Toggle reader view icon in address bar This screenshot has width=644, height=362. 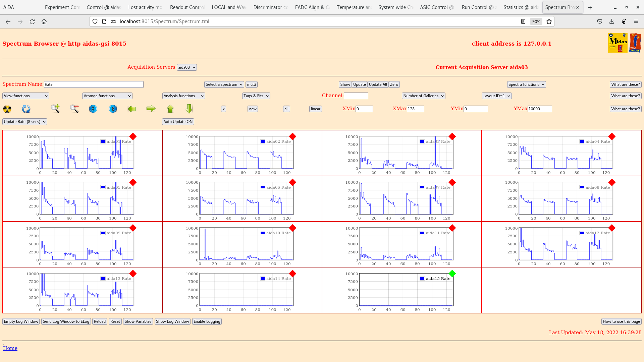tap(523, 21)
